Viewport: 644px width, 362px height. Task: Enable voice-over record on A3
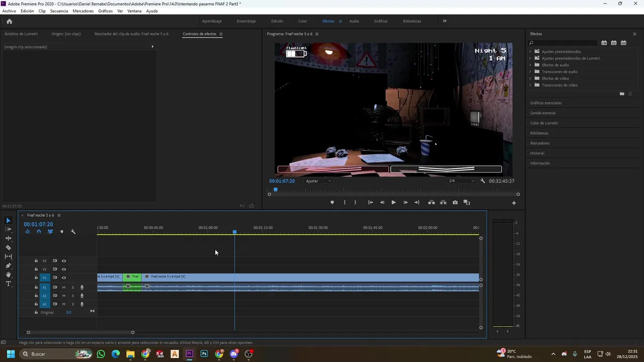(82, 304)
